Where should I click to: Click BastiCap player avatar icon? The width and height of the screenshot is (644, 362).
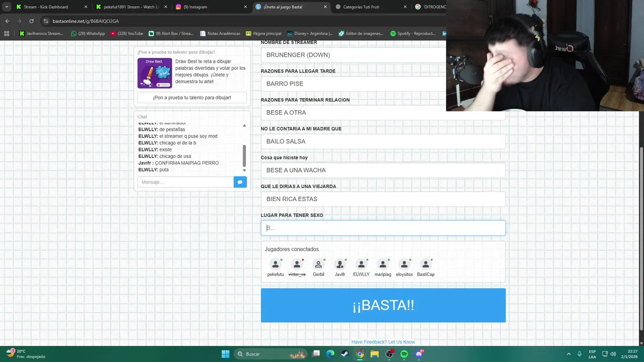point(426,264)
